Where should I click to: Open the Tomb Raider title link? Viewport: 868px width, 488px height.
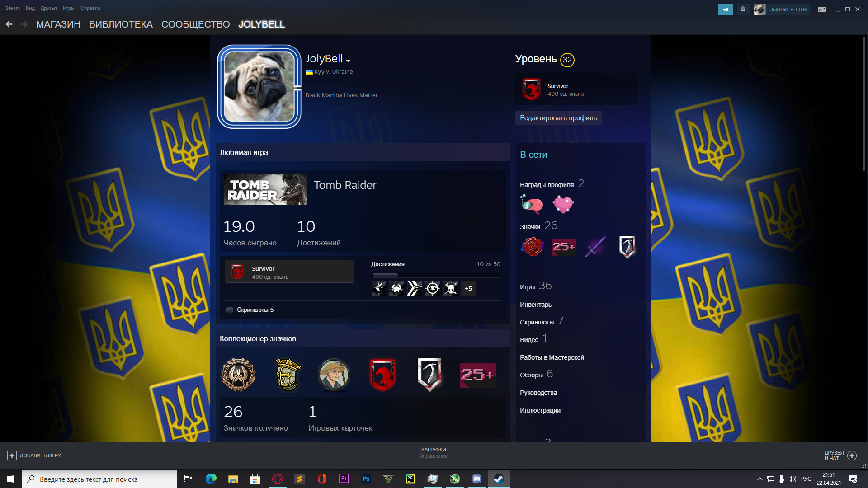click(x=345, y=185)
